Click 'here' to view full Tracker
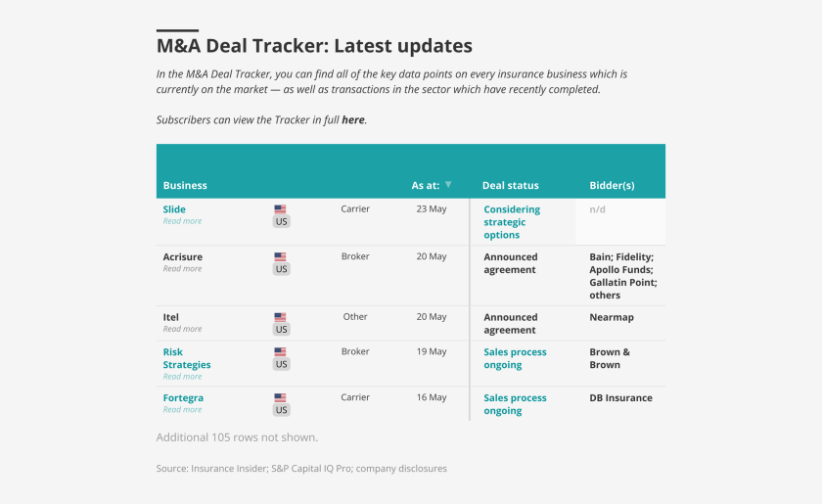 click(352, 120)
